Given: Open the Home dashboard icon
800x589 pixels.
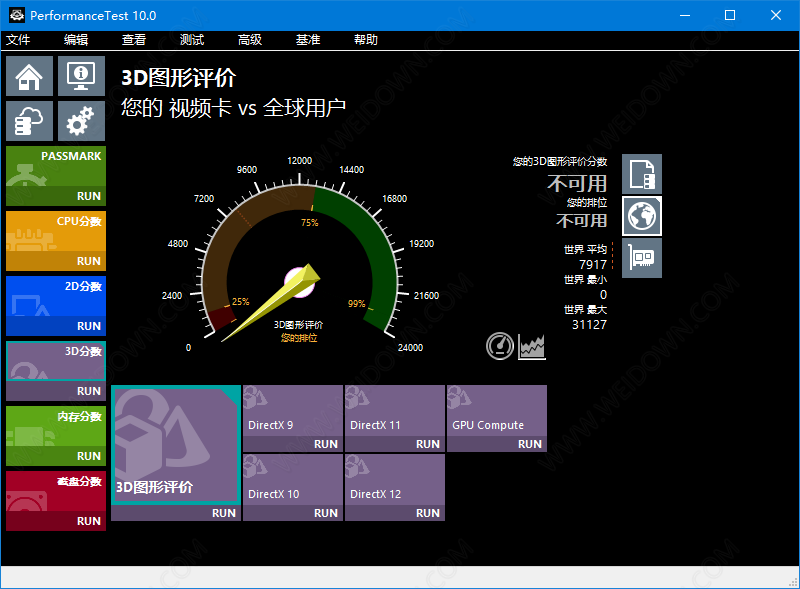Looking at the screenshot, I should click(30, 76).
